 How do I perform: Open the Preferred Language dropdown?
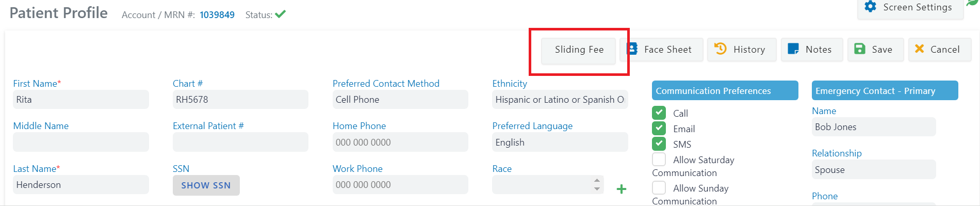click(x=560, y=142)
